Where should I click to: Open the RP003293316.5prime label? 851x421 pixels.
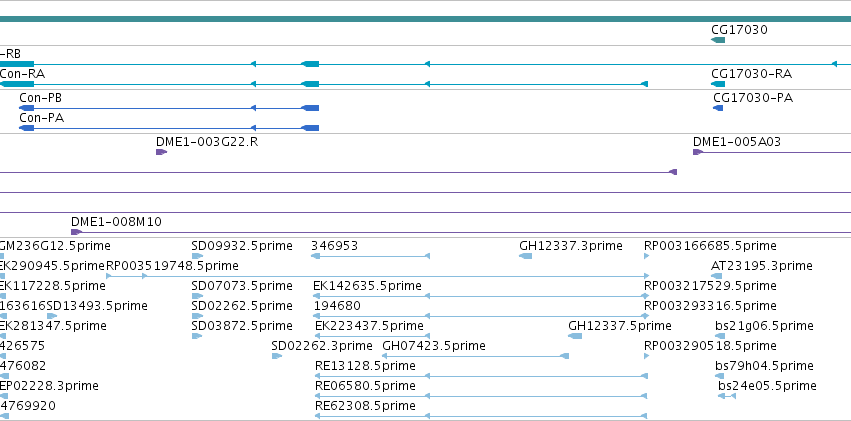coord(710,306)
